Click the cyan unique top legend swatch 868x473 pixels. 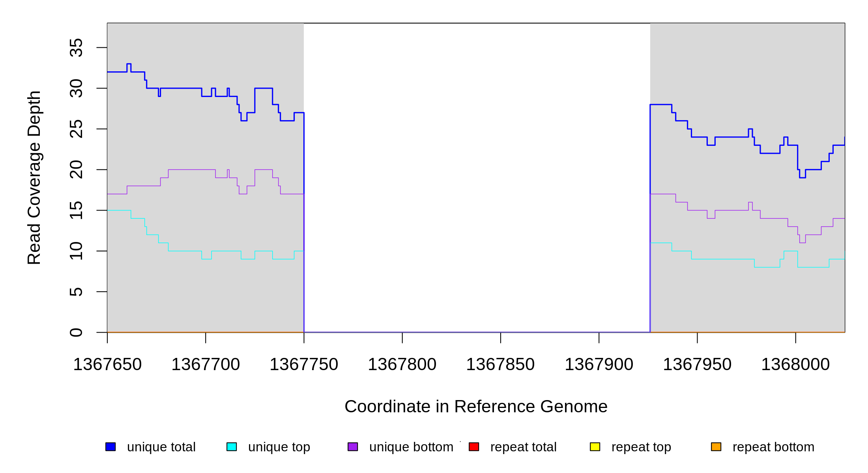(232, 447)
